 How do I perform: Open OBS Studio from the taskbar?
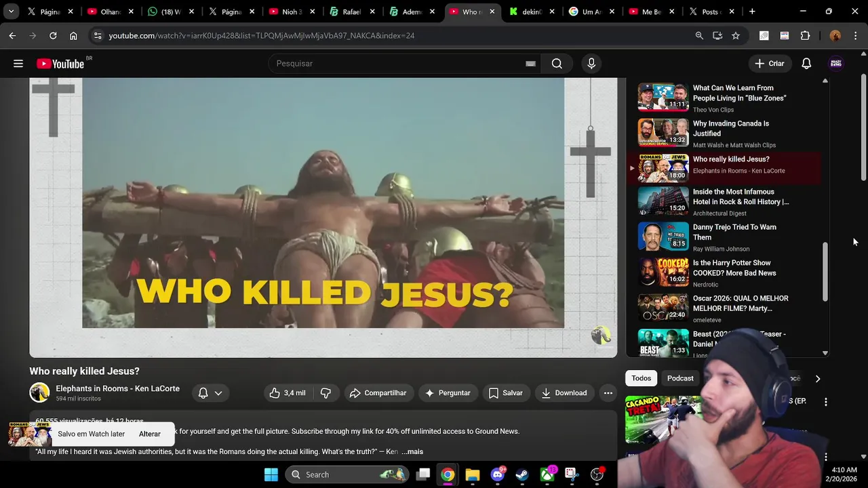tap(597, 474)
